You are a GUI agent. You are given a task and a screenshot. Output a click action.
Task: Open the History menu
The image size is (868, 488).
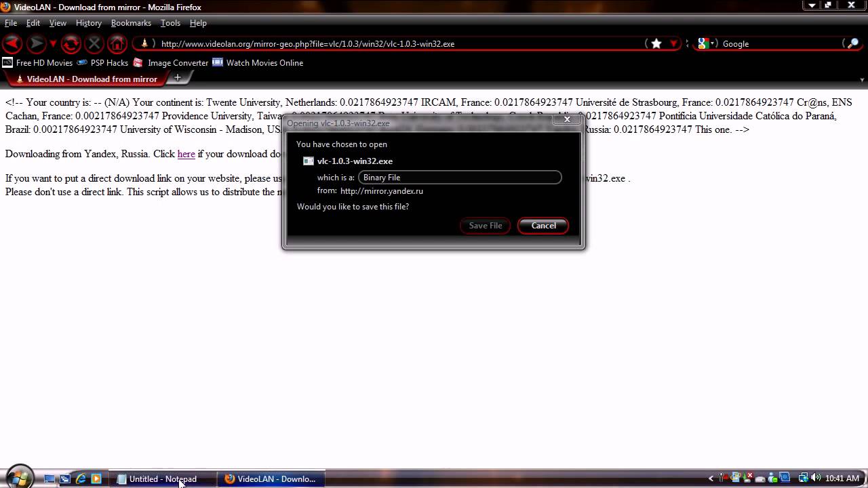pos(88,23)
